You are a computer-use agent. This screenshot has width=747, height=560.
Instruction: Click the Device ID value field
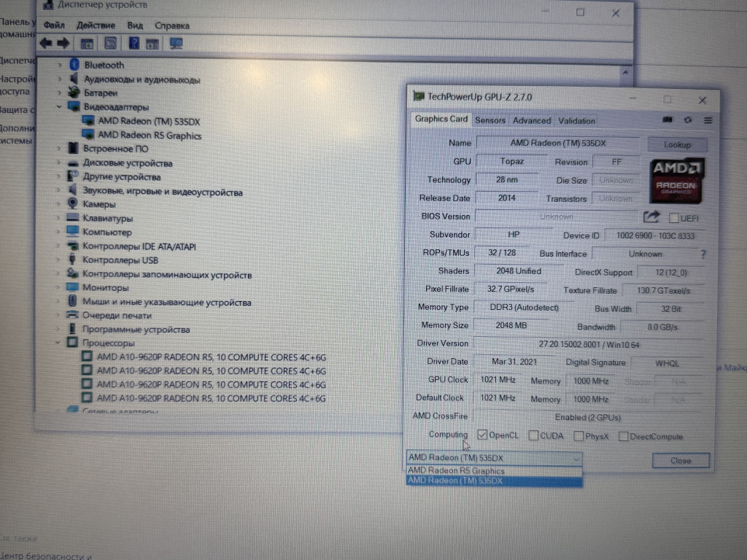pyautogui.click(x=655, y=236)
